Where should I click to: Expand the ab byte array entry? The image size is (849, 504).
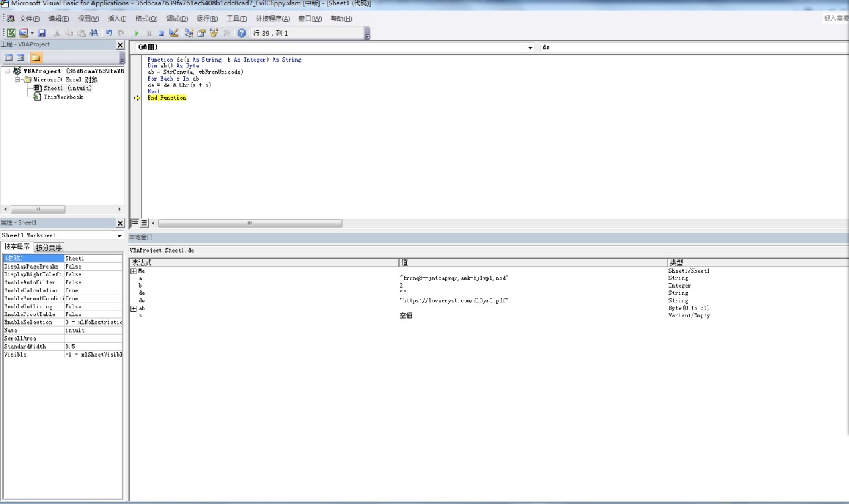[133, 308]
